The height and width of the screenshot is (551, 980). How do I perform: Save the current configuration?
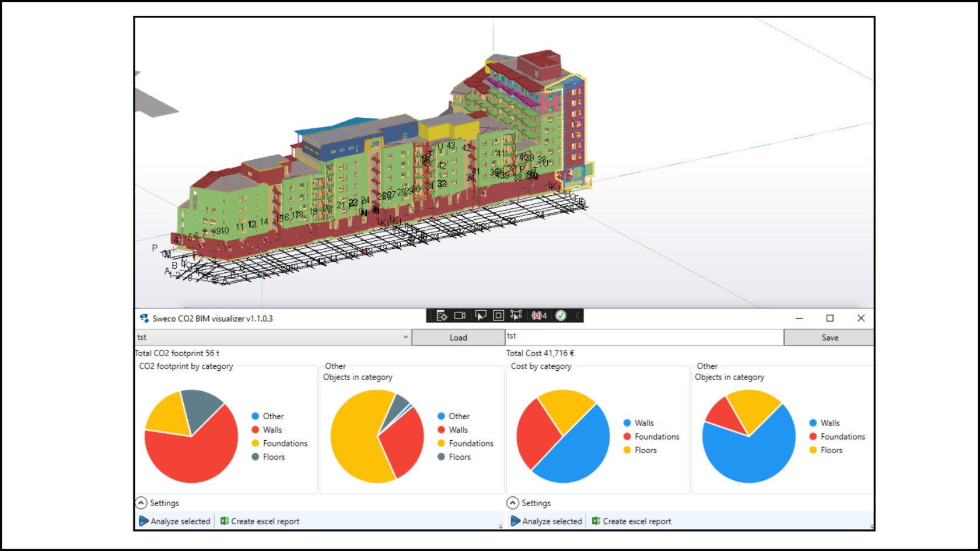[829, 337]
